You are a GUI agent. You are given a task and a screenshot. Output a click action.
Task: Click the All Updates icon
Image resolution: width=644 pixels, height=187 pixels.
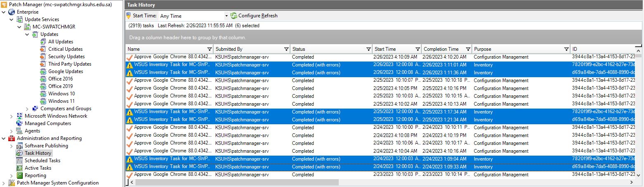tap(43, 42)
